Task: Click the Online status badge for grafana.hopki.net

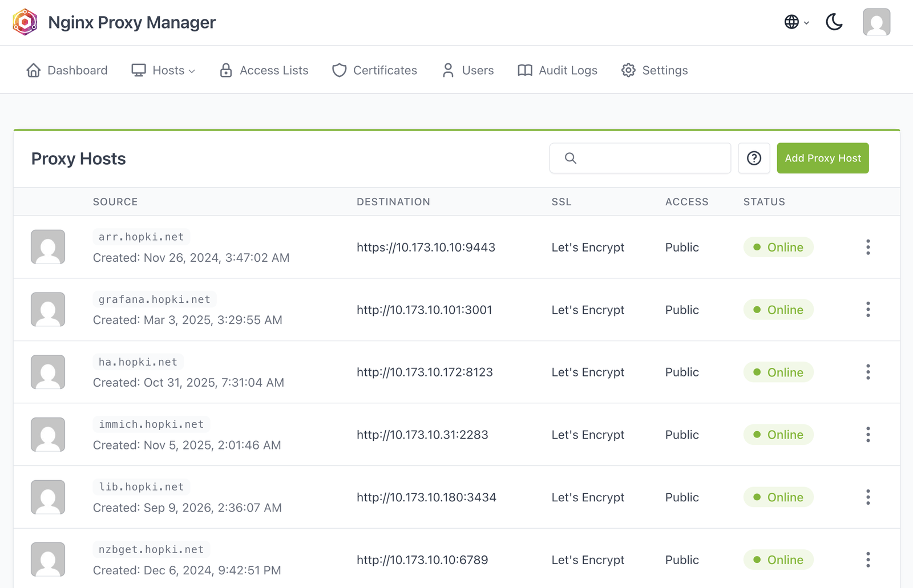Action: pos(778,310)
